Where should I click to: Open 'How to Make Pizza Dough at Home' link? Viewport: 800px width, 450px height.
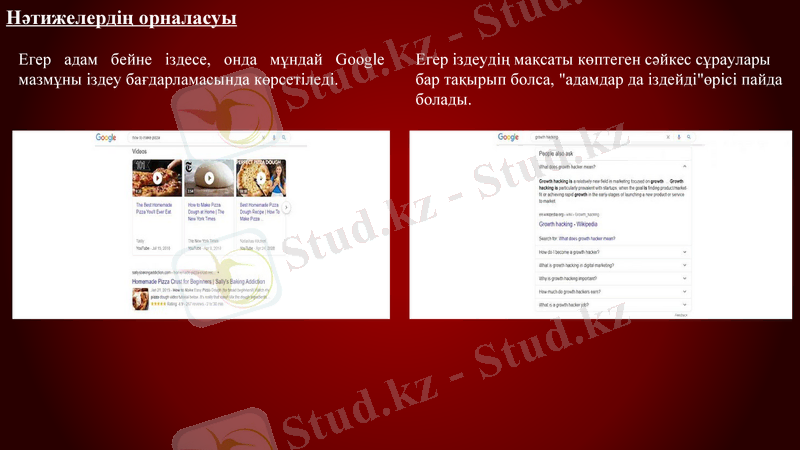[x=206, y=212]
